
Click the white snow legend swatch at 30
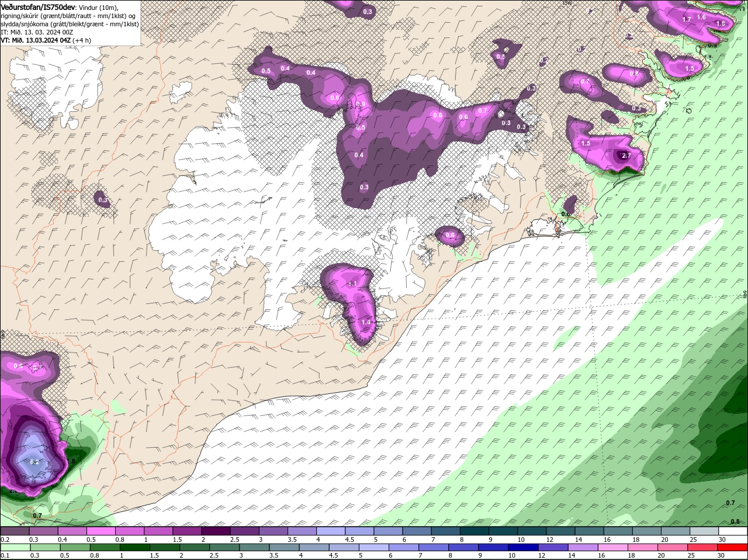point(733,531)
